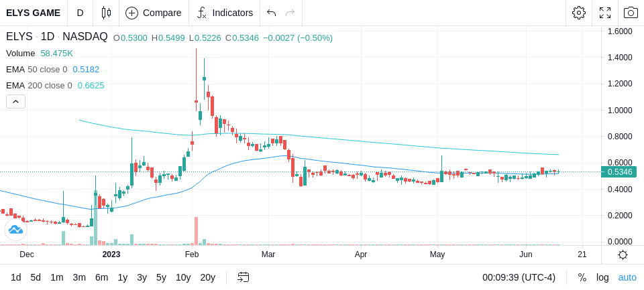Viewport: 644px width, 290px height.
Task: Open candlestick chart style selector
Action: pyautogui.click(x=106, y=13)
